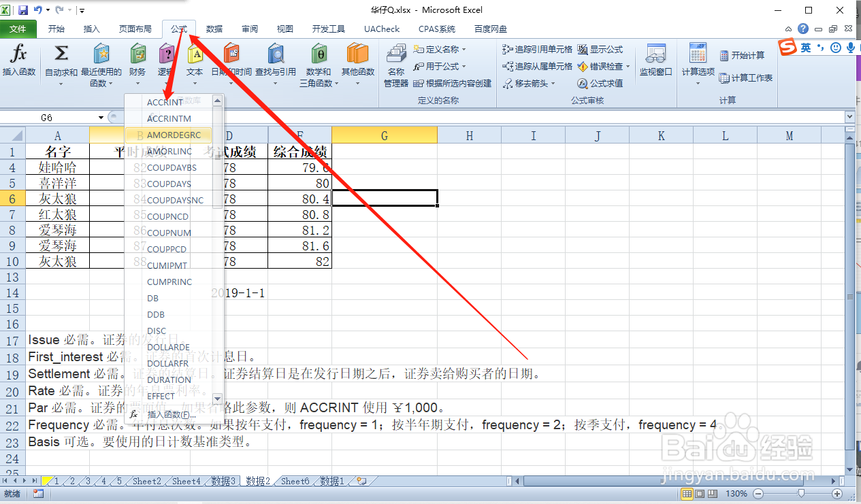Switch to the 审阅 (Review) ribbon tab
Image resolution: width=861 pixels, height=504 pixels.
pos(250,29)
